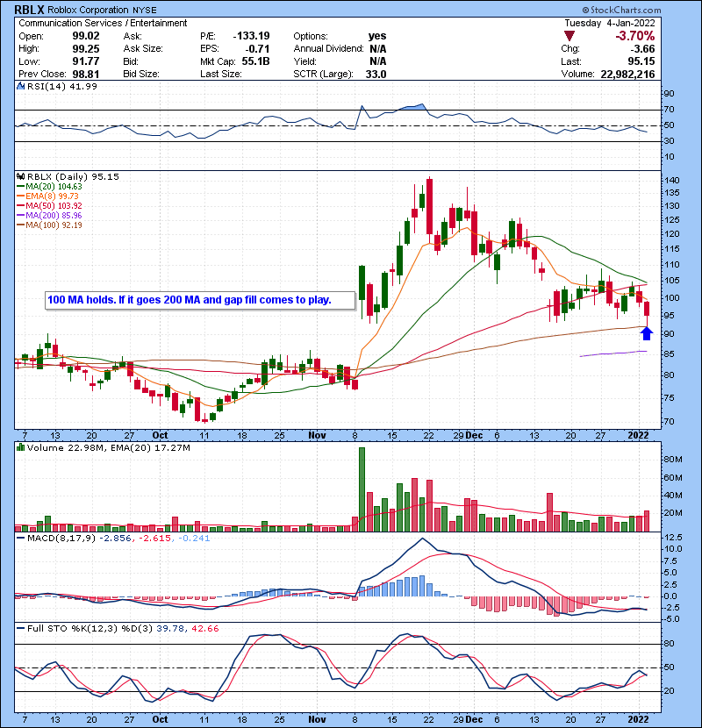Image resolution: width=702 pixels, height=728 pixels.
Task: Click the candlestick icon beside RBLX (Daily)
Action: coord(20,176)
